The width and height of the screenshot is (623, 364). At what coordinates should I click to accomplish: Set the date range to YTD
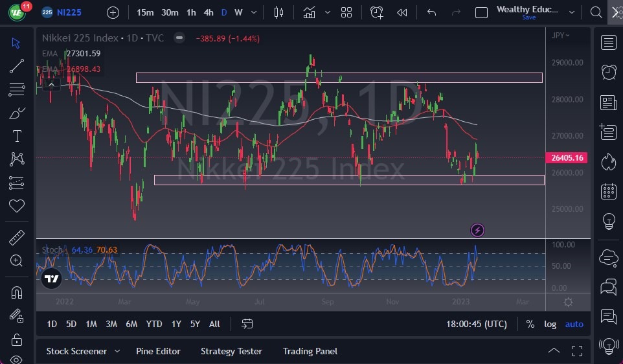154,324
